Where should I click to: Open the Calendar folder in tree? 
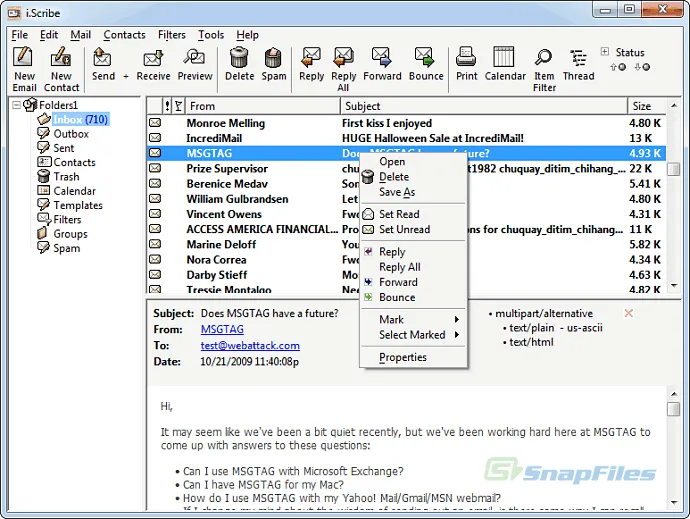pyautogui.click(x=74, y=191)
